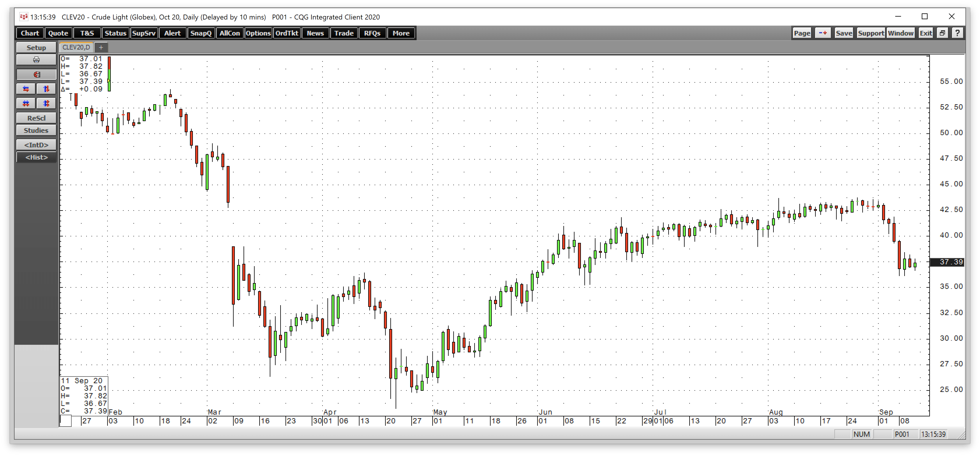The image size is (980, 456).
Task: Click the Page button
Action: (x=802, y=33)
